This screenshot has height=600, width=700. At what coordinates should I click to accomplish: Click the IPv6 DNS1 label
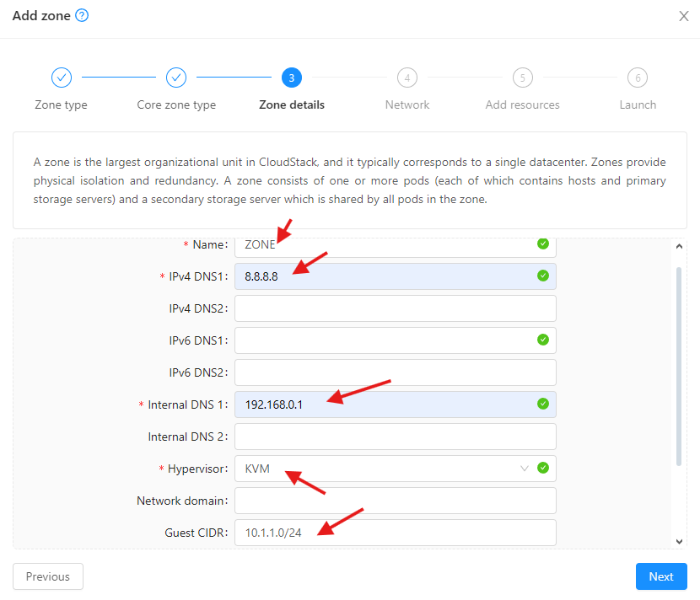point(198,340)
